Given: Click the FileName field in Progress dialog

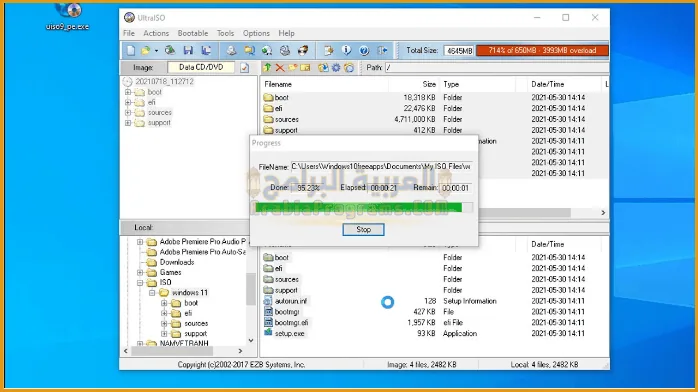Looking at the screenshot, I should tap(381, 166).
